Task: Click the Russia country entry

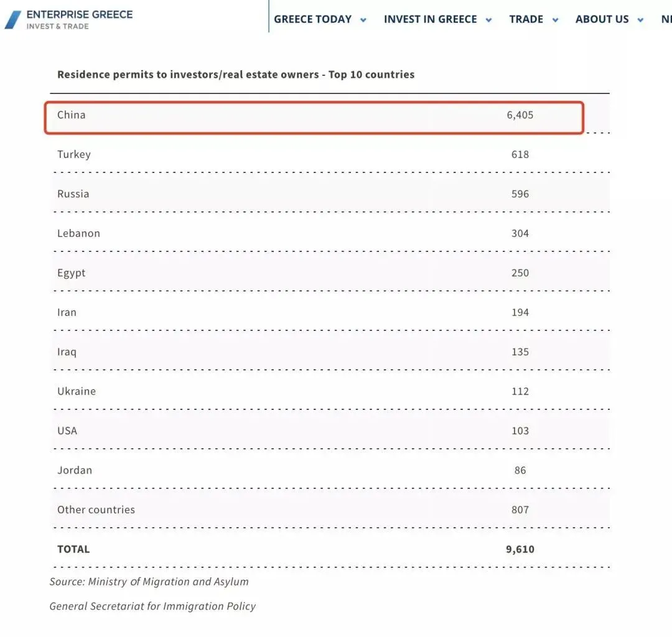Action: coord(73,194)
